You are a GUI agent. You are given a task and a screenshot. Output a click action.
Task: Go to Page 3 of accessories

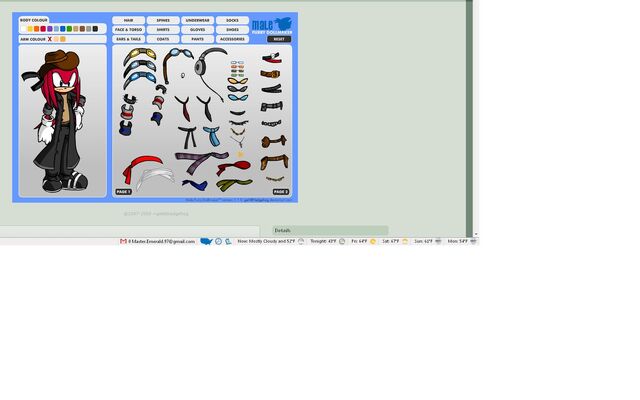281,191
